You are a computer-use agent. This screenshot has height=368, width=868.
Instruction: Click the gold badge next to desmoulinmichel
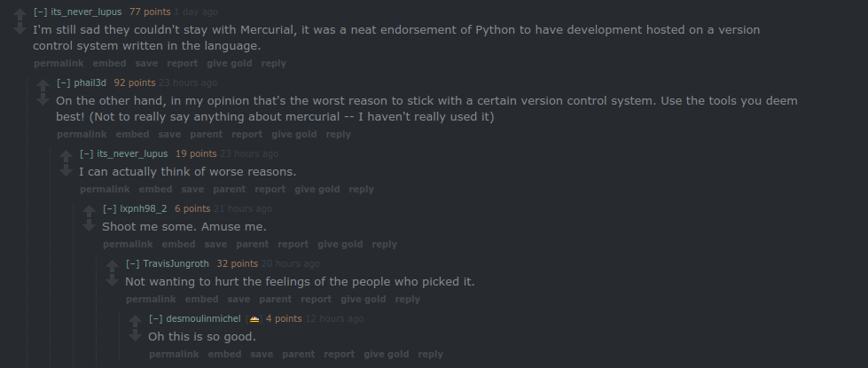coord(254,318)
